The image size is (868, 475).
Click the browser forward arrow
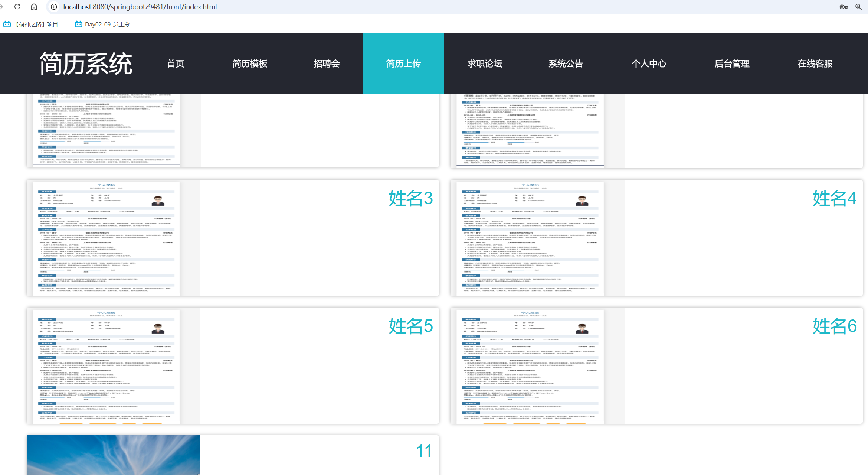(x=2, y=7)
